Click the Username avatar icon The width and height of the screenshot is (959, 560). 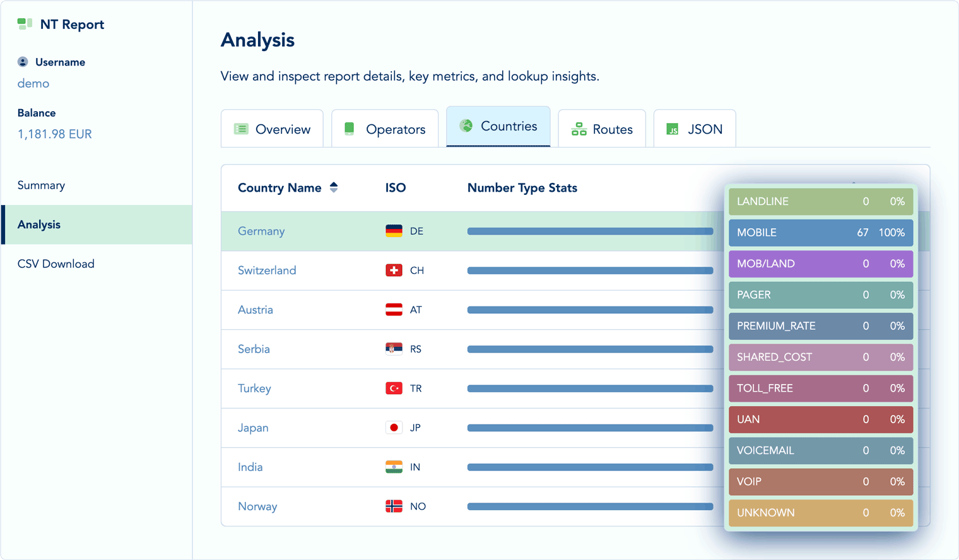point(23,62)
